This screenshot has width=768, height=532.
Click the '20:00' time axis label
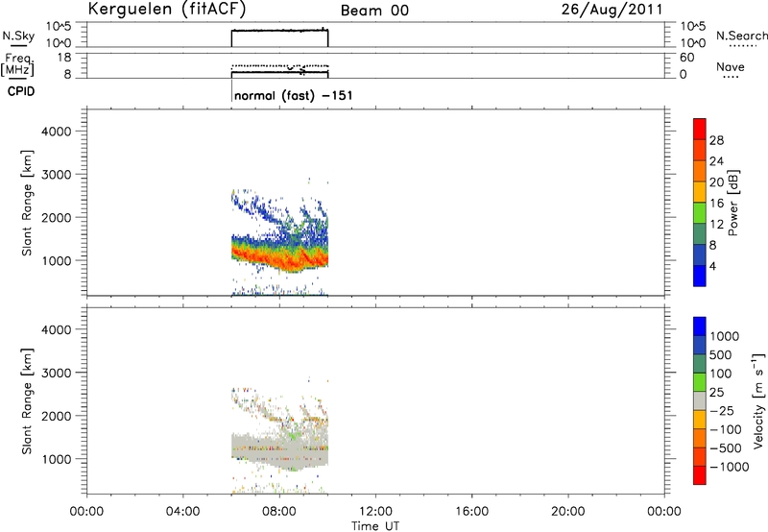tap(567, 512)
